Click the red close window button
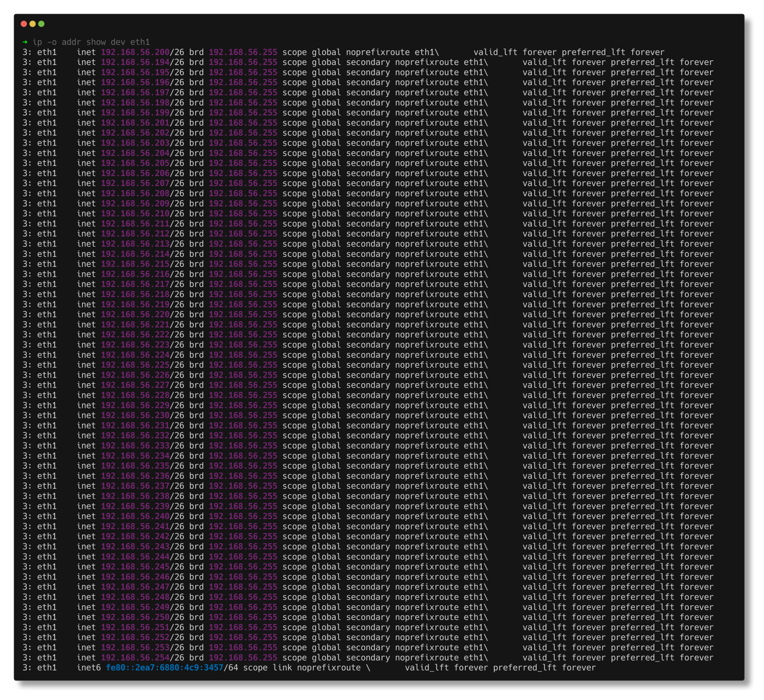 click(x=24, y=24)
